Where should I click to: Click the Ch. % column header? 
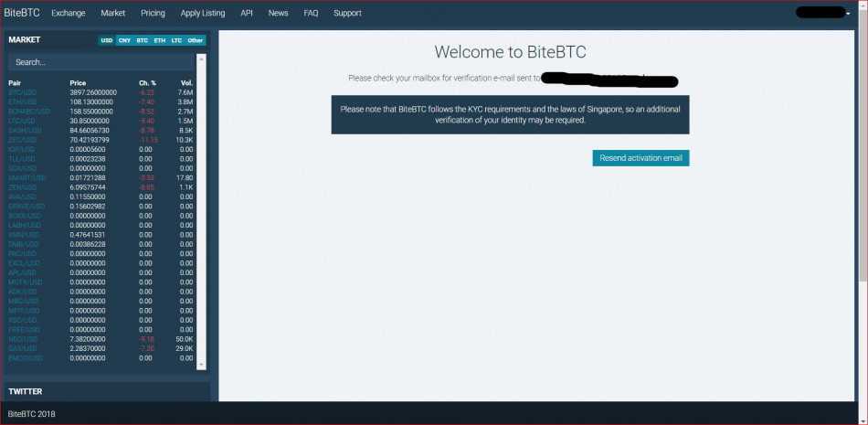(x=147, y=83)
